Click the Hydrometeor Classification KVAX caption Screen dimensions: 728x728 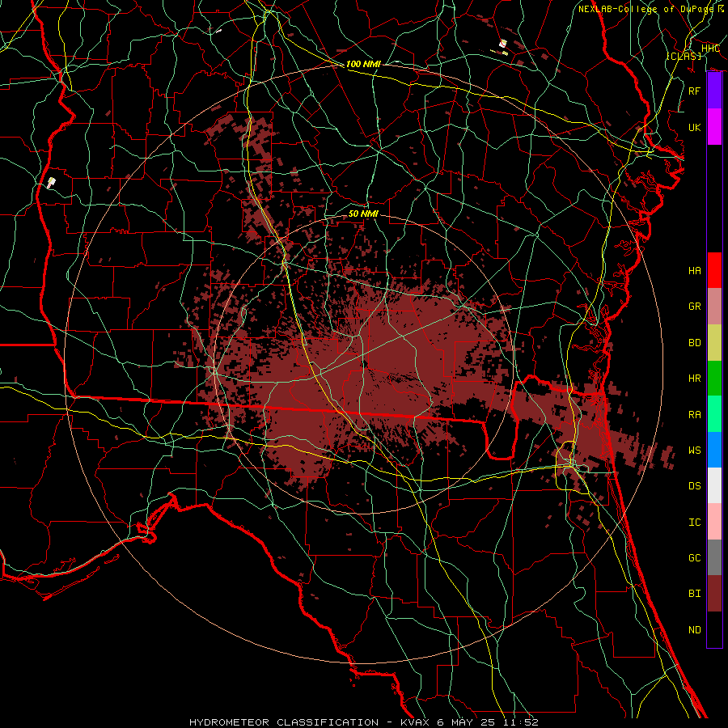coord(364,722)
